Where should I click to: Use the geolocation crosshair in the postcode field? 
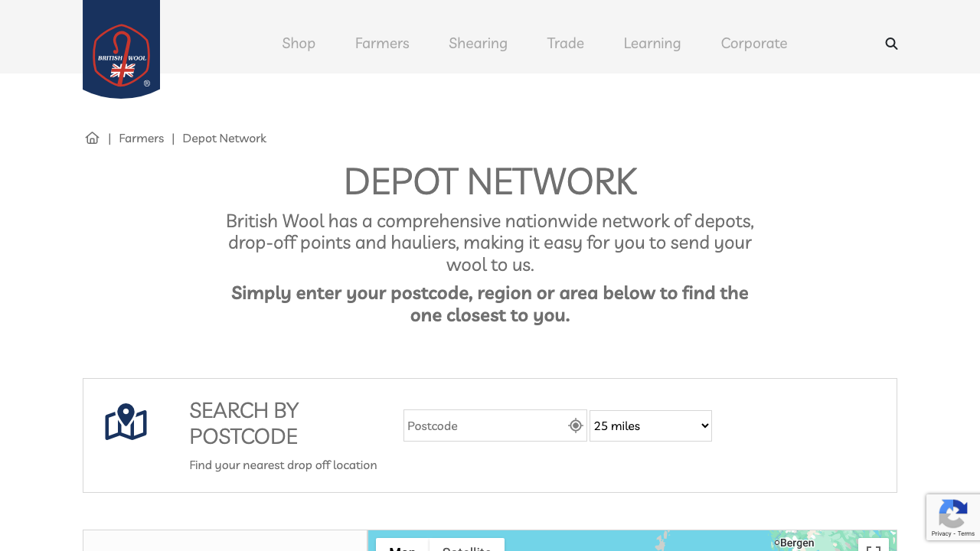tap(574, 425)
